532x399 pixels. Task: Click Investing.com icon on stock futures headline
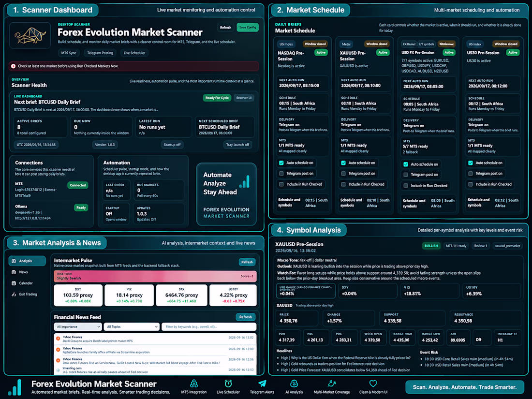pos(58,370)
